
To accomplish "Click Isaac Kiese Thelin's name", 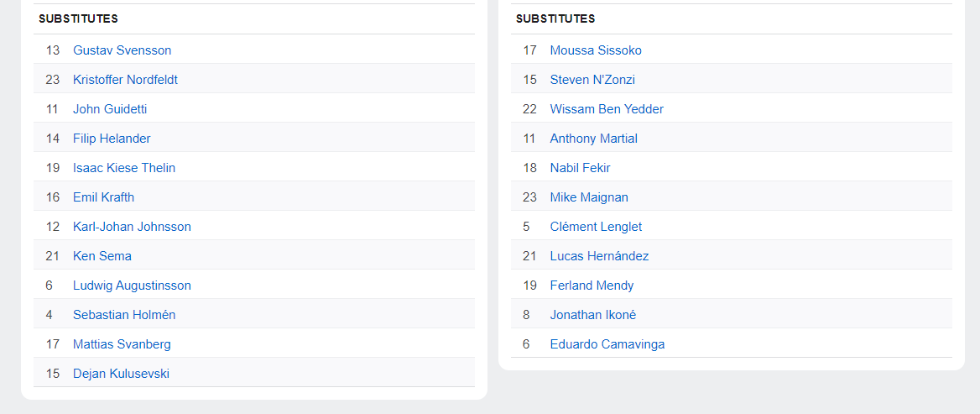I will click(124, 168).
